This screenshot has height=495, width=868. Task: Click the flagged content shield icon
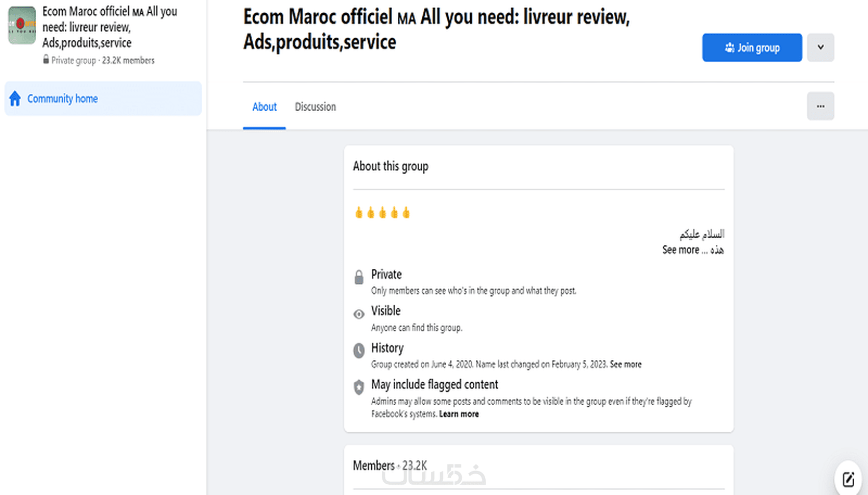click(359, 387)
